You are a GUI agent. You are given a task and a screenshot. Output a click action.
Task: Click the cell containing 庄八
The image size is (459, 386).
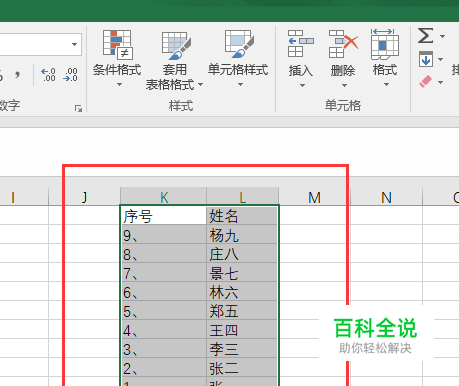click(242, 253)
